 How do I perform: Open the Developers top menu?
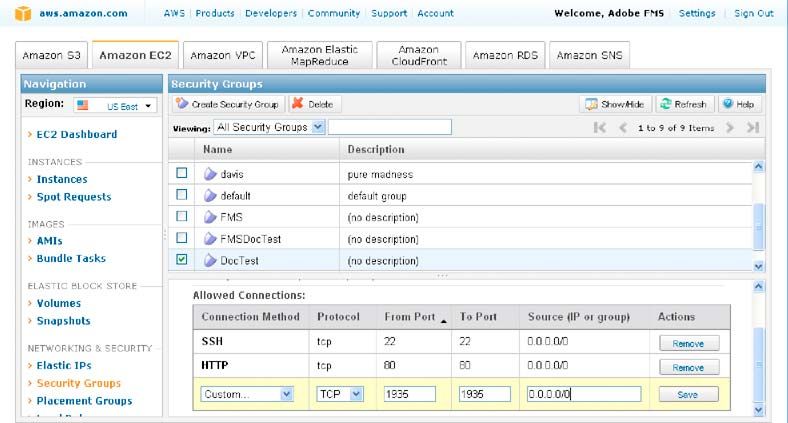coord(271,13)
